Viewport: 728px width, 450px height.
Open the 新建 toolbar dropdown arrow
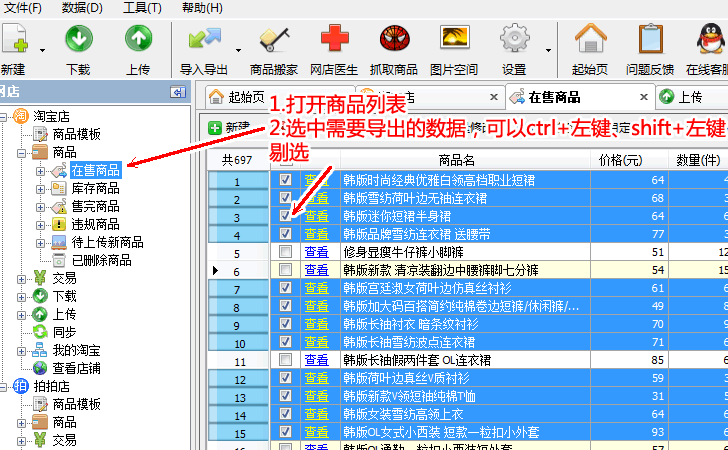click(x=42, y=50)
